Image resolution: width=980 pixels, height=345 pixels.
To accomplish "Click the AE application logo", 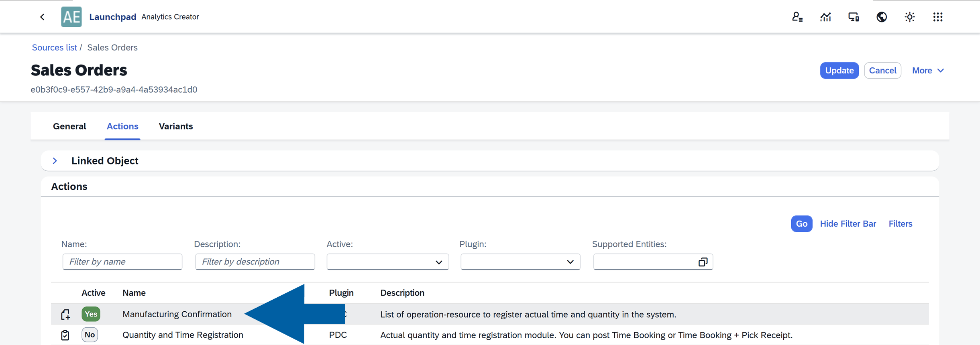I will [x=71, y=17].
